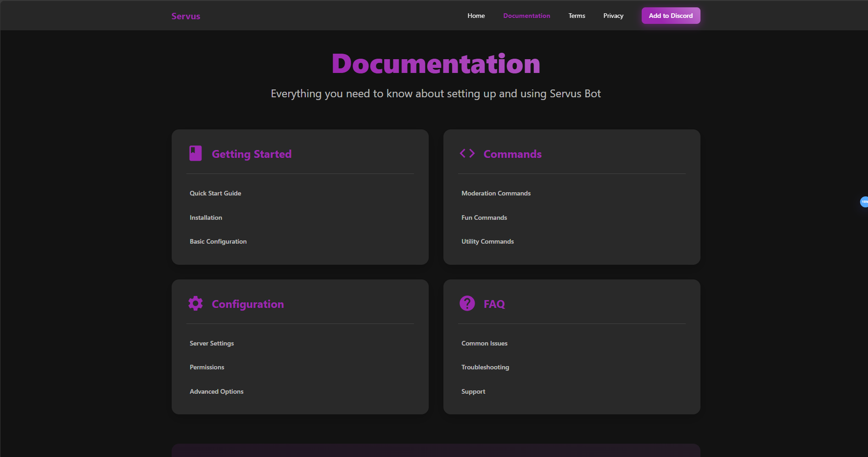Click the Getting Started book icon
Viewport: 868px width, 457px height.
196,153
